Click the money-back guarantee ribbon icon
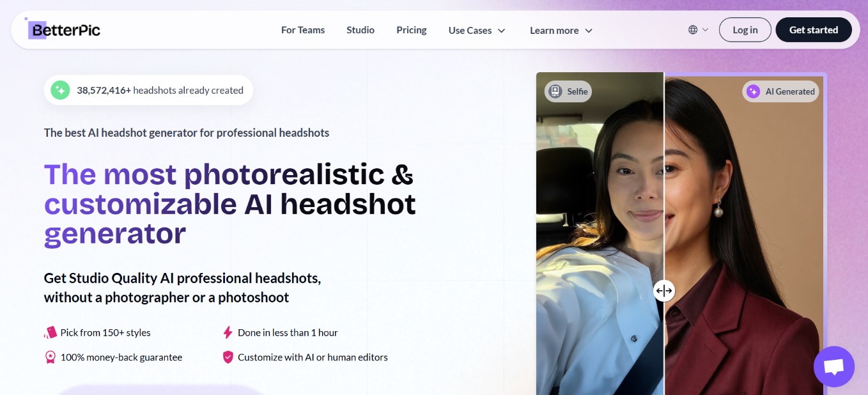 coord(50,357)
